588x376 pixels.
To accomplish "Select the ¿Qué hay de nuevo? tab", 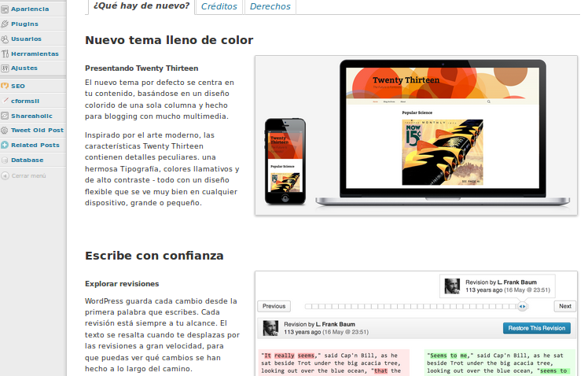I will pos(141,6).
